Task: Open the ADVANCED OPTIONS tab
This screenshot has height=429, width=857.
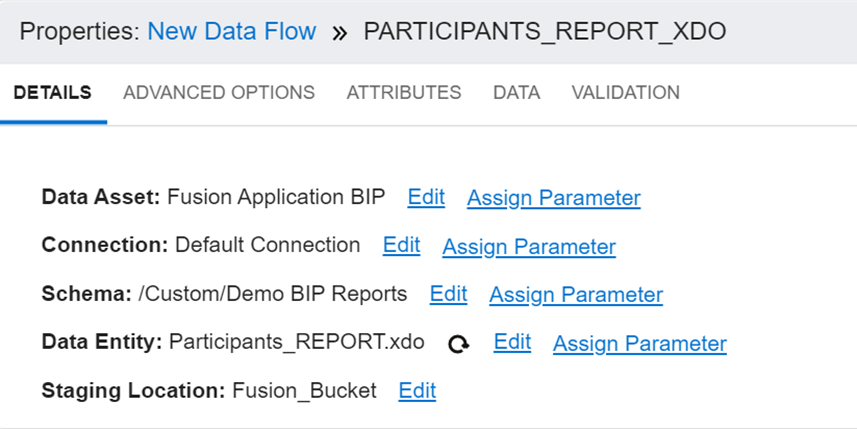Action: (219, 93)
